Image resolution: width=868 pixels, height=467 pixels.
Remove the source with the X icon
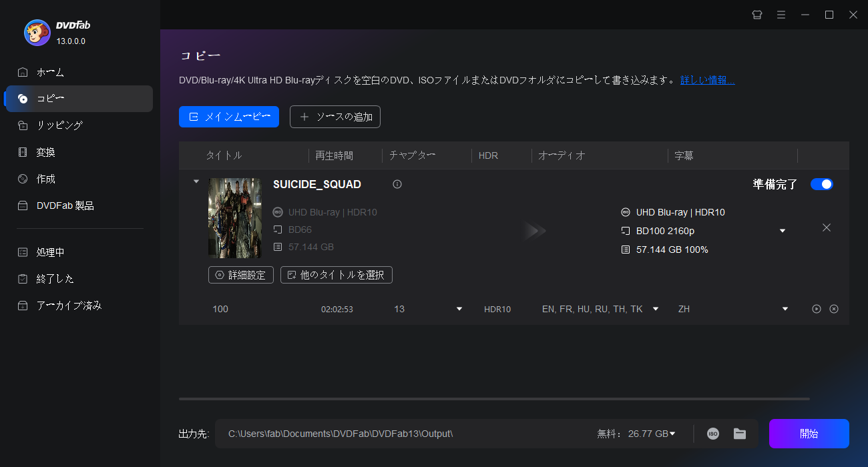click(827, 227)
